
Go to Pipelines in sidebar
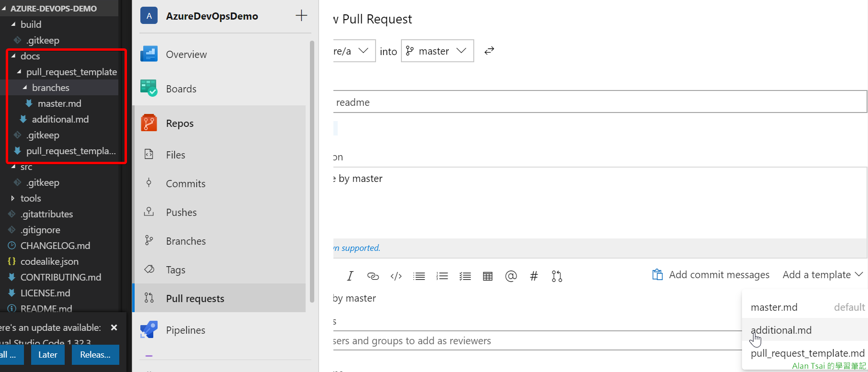pyautogui.click(x=185, y=330)
